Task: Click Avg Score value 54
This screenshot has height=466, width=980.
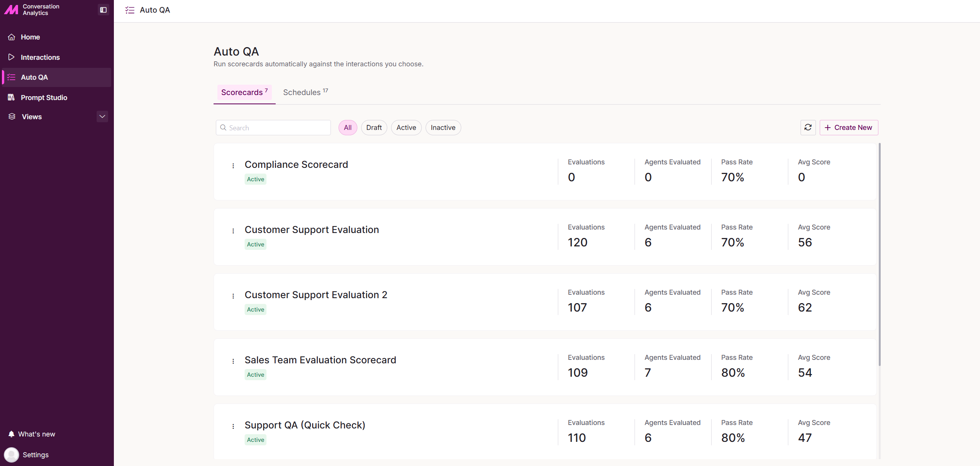Action: (x=805, y=373)
